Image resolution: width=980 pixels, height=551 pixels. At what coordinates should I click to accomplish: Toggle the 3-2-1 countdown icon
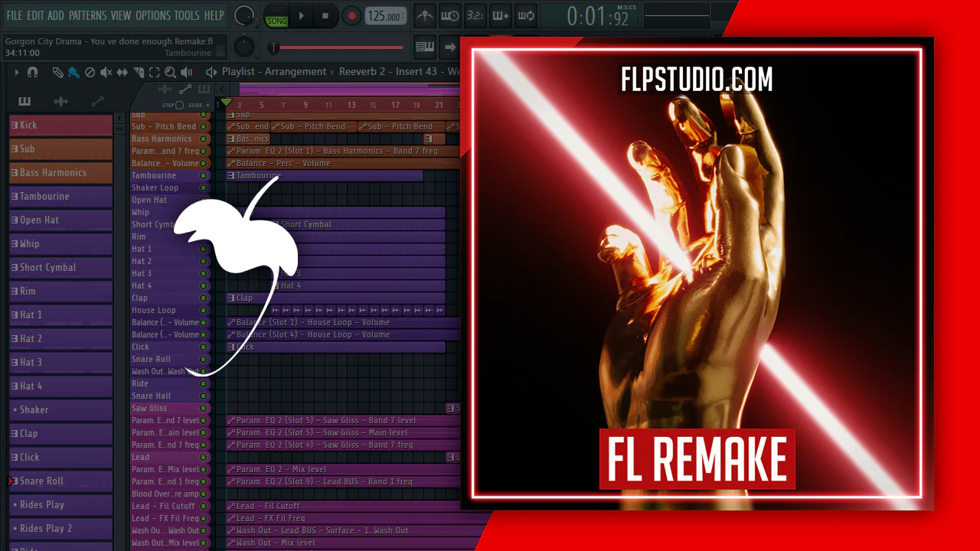pos(475,15)
